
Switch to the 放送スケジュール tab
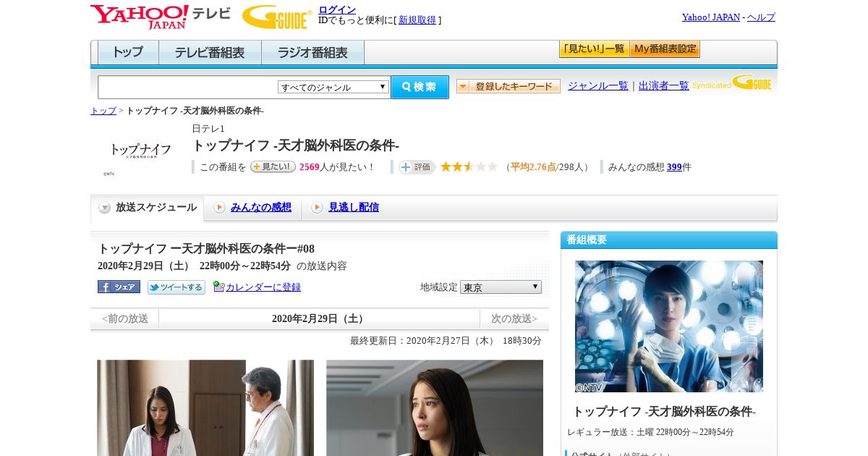point(147,208)
